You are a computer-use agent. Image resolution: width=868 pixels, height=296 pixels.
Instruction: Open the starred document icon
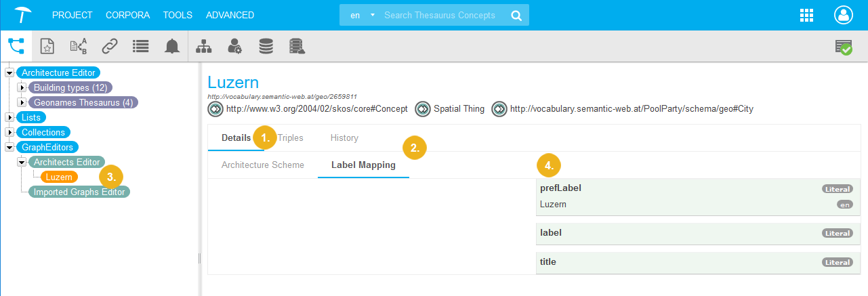coord(47,46)
